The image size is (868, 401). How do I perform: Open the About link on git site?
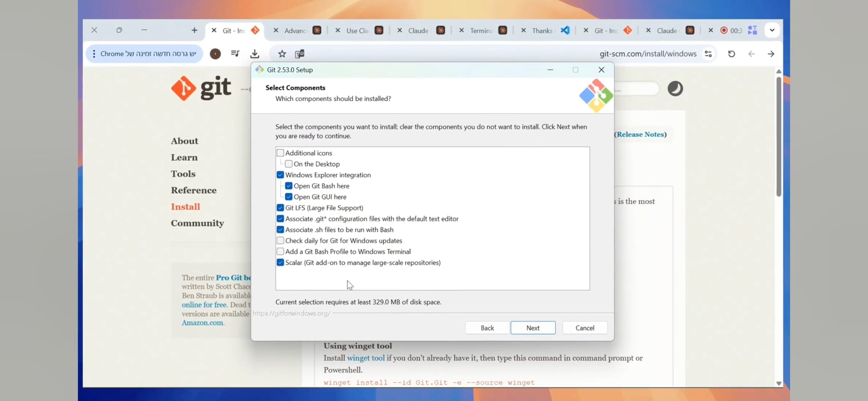point(184,141)
